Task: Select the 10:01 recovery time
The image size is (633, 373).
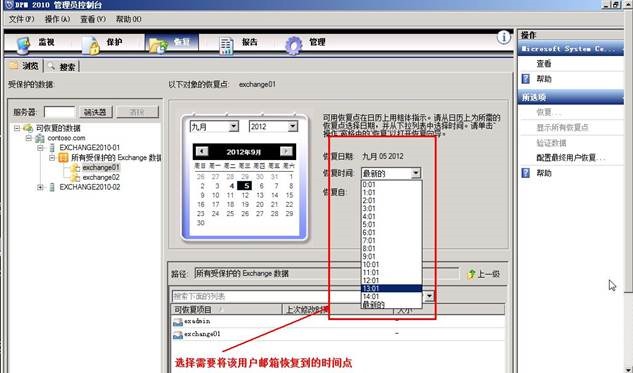Action: pyautogui.click(x=391, y=264)
